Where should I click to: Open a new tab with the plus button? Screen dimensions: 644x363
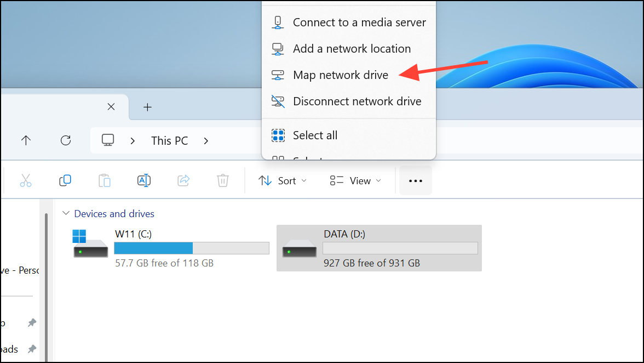coord(147,107)
